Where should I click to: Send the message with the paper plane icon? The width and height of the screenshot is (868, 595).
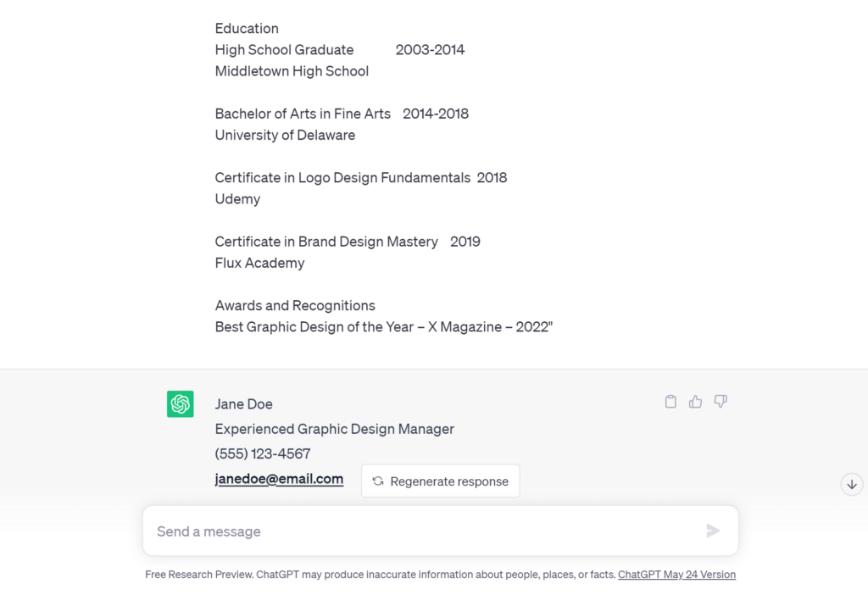(713, 531)
